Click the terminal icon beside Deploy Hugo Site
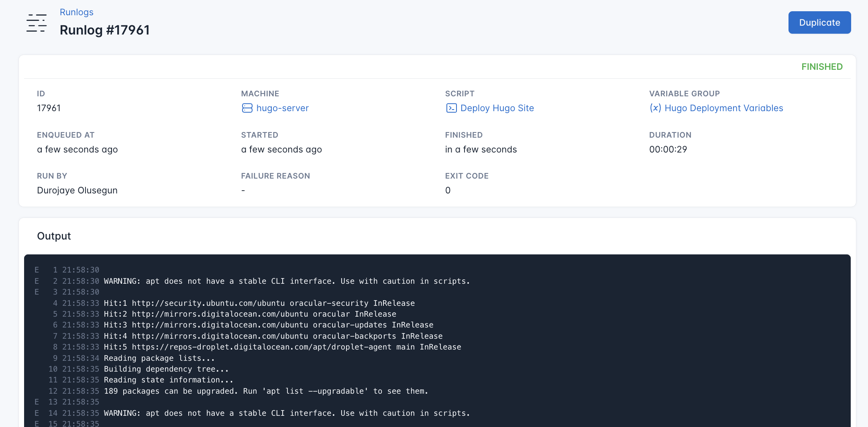Screen dimensions: 868x427 point(451,108)
